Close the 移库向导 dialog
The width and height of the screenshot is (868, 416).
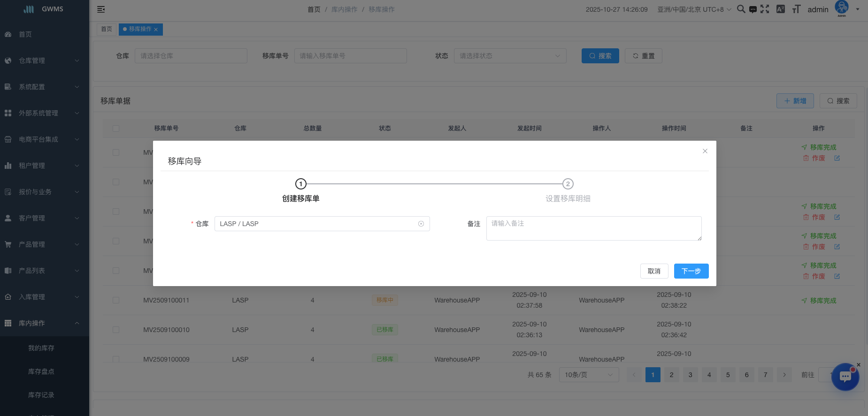click(x=705, y=151)
